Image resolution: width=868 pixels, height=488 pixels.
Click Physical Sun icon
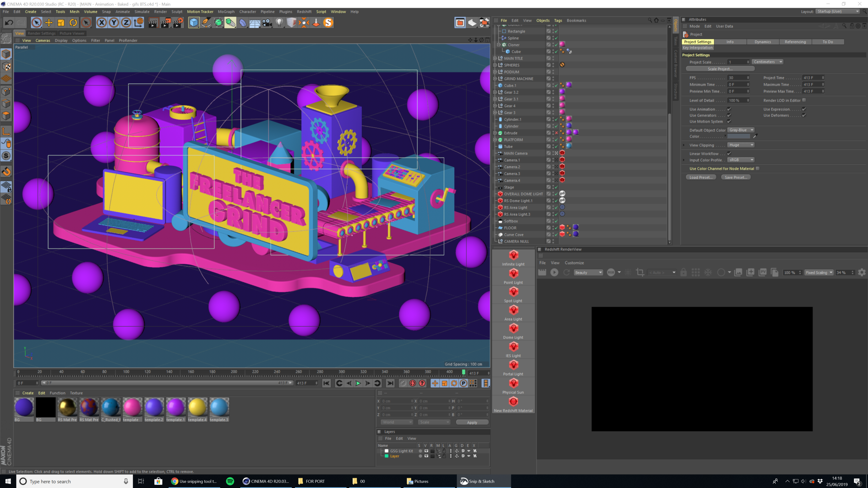(514, 384)
